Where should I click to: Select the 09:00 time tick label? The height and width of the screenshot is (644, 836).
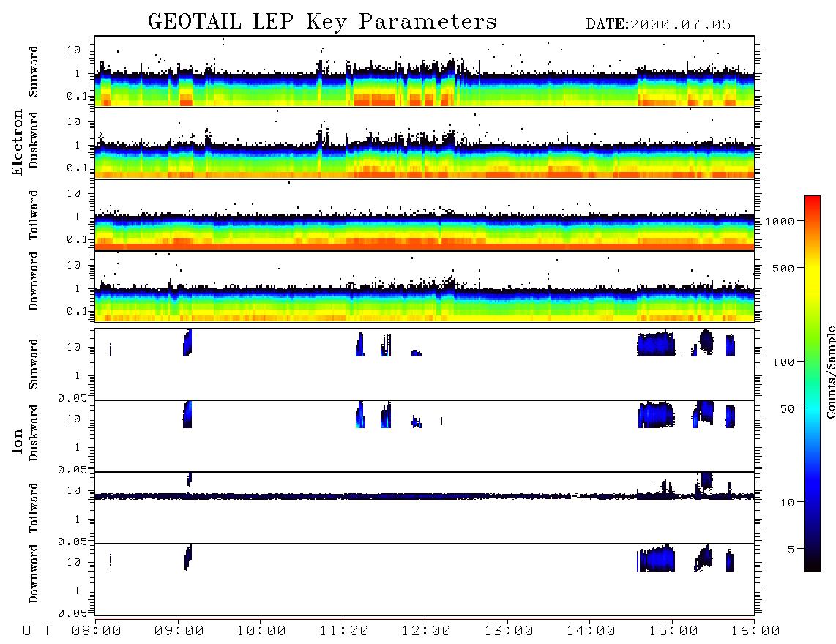[x=179, y=631]
